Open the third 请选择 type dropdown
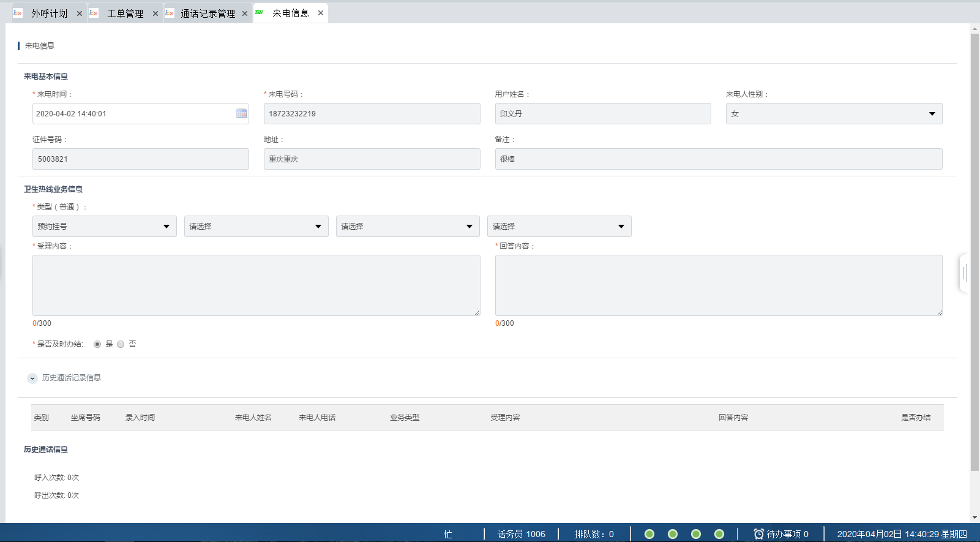This screenshot has width=980, height=542. point(408,226)
